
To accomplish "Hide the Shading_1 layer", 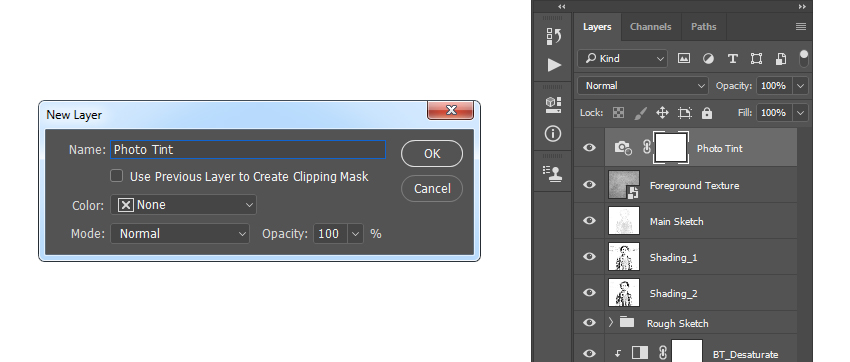I will pyautogui.click(x=589, y=256).
